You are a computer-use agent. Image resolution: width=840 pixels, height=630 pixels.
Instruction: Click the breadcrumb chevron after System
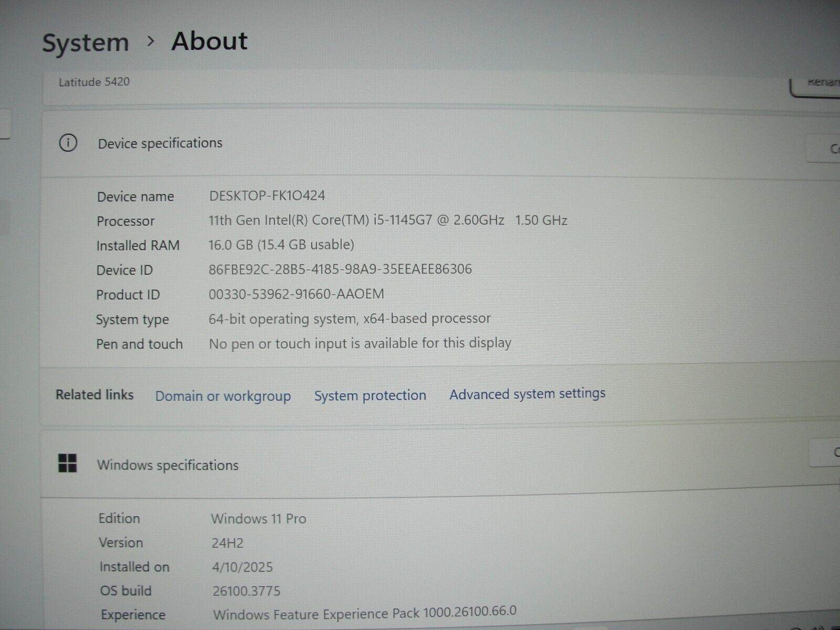click(x=151, y=41)
